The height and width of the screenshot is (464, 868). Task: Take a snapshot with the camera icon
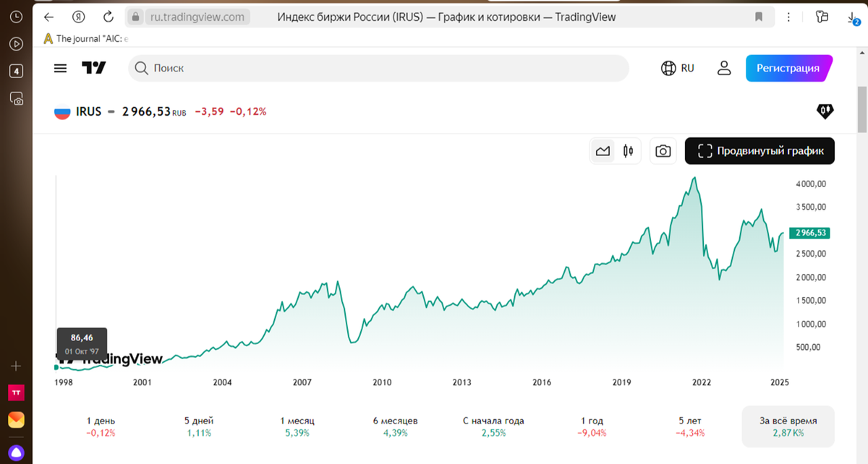(663, 150)
